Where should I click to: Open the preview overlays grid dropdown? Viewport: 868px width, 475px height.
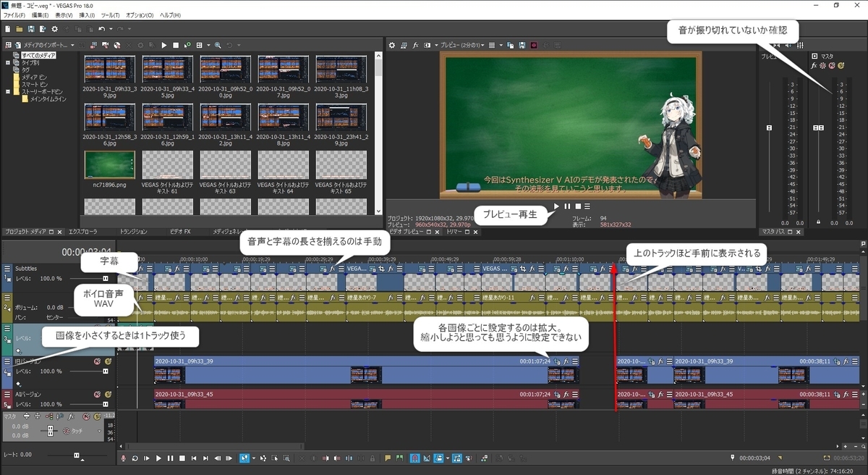[x=501, y=45]
